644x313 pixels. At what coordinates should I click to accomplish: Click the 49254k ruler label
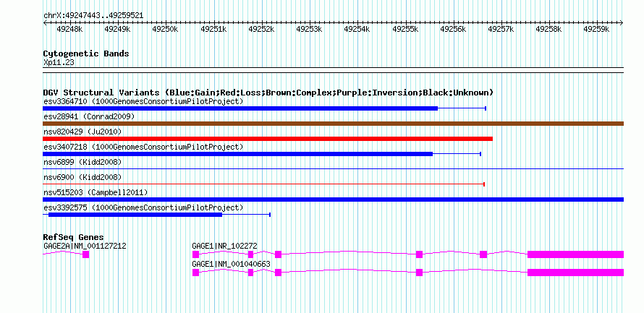coord(357,29)
